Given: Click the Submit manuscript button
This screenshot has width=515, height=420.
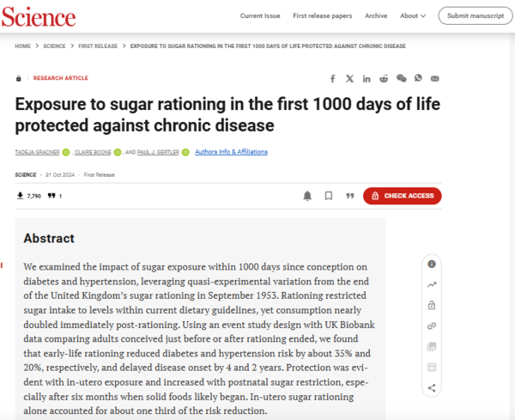Looking at the screenshot, I should point(475,15).
